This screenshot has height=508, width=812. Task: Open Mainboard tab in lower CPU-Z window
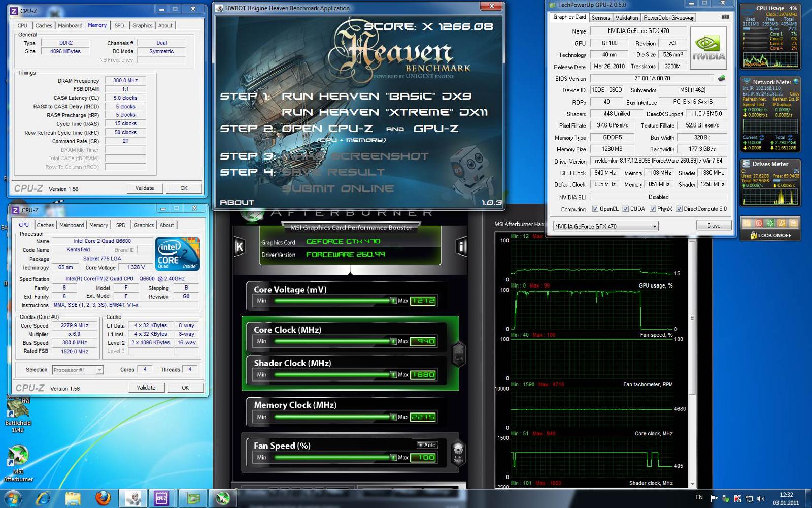(x=72, y=225)
